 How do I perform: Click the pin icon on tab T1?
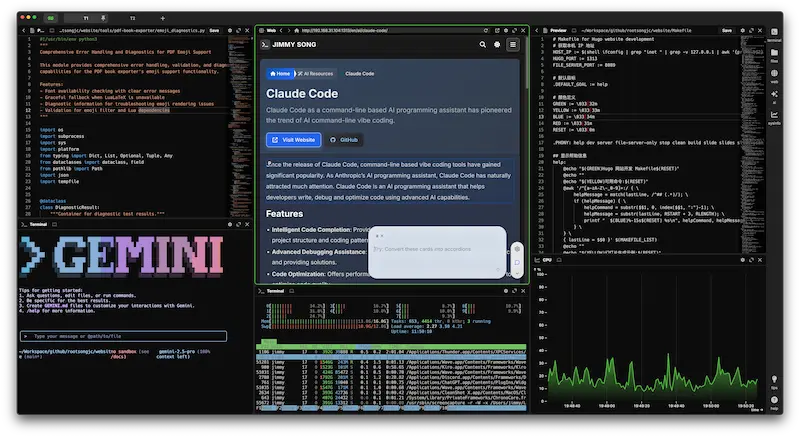(103, 18)
